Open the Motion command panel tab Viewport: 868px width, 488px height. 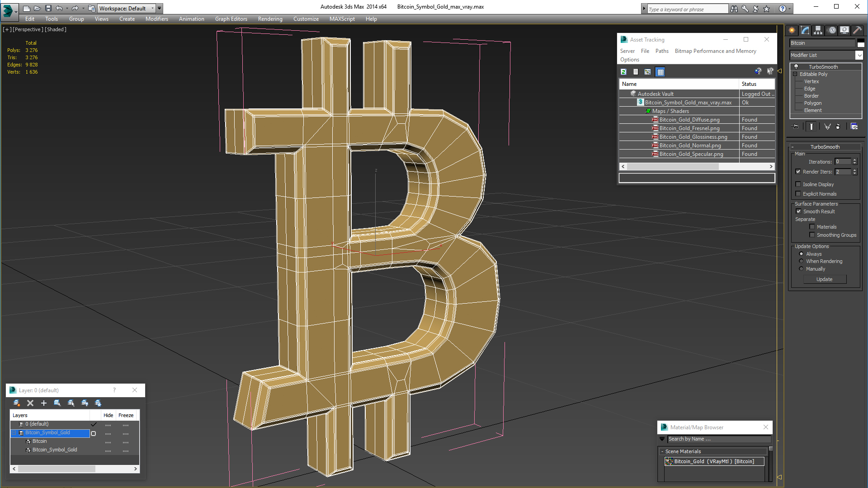pyautogui.click(x=832, y=30)
